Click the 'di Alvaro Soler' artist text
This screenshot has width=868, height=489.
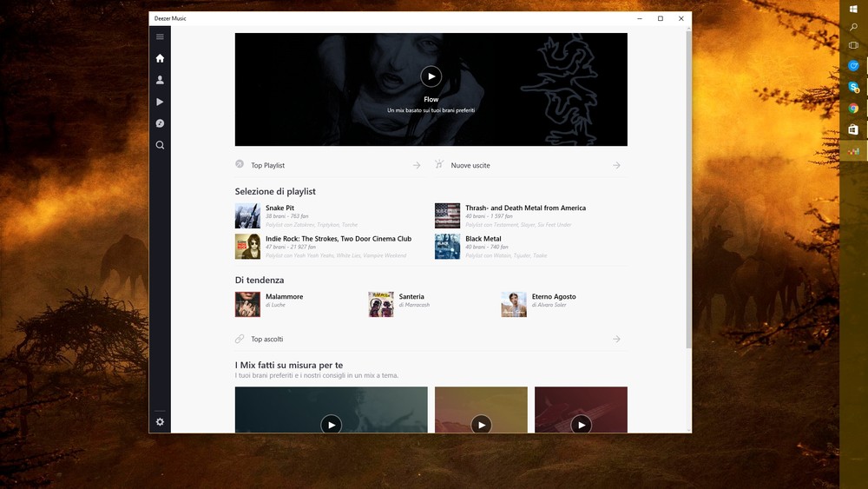pos(549,305)
